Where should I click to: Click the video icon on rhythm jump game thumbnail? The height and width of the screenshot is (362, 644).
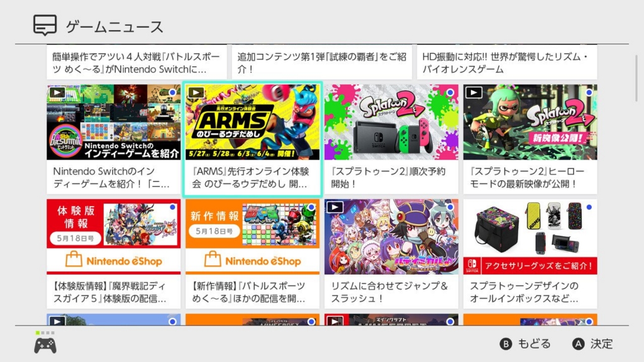coord(335,207)
